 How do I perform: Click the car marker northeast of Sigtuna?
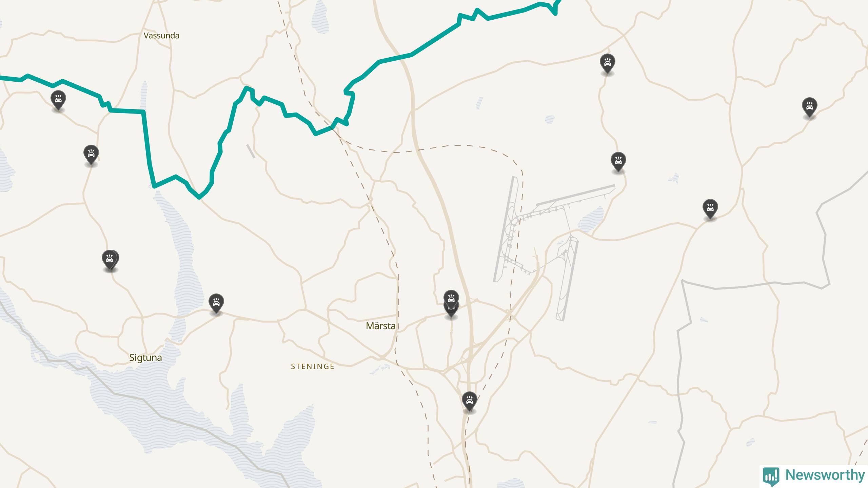click(216, 302)
